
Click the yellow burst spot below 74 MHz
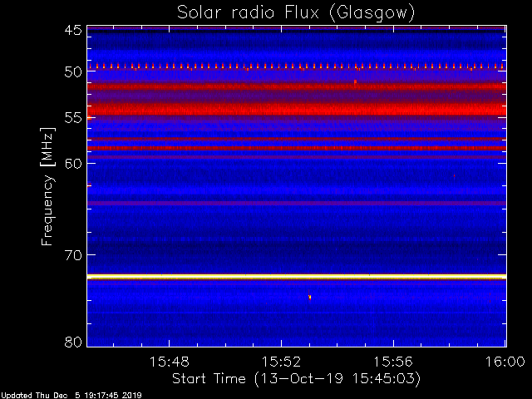[x=309, y=298]
